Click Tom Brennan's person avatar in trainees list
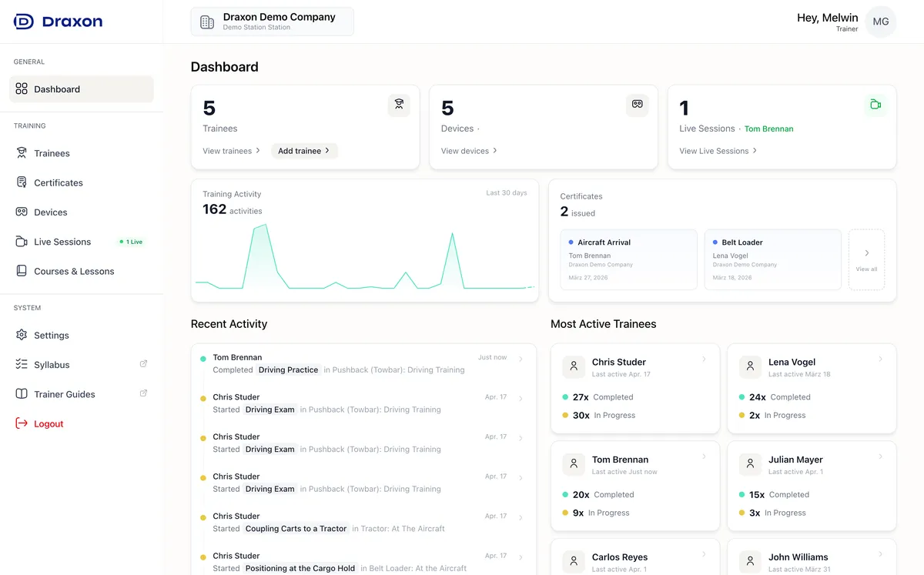924x575 pixels. pyautogui.click(x=574, y=464)
